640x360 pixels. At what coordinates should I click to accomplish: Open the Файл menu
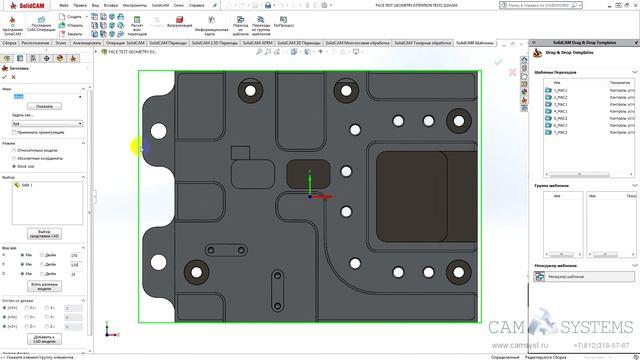click(x=64, y=5)
